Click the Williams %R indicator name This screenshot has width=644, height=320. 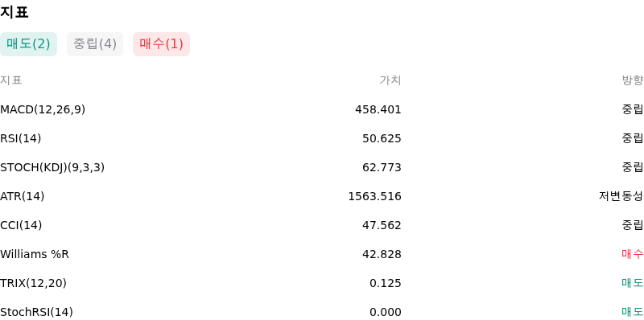coord(35,254)
